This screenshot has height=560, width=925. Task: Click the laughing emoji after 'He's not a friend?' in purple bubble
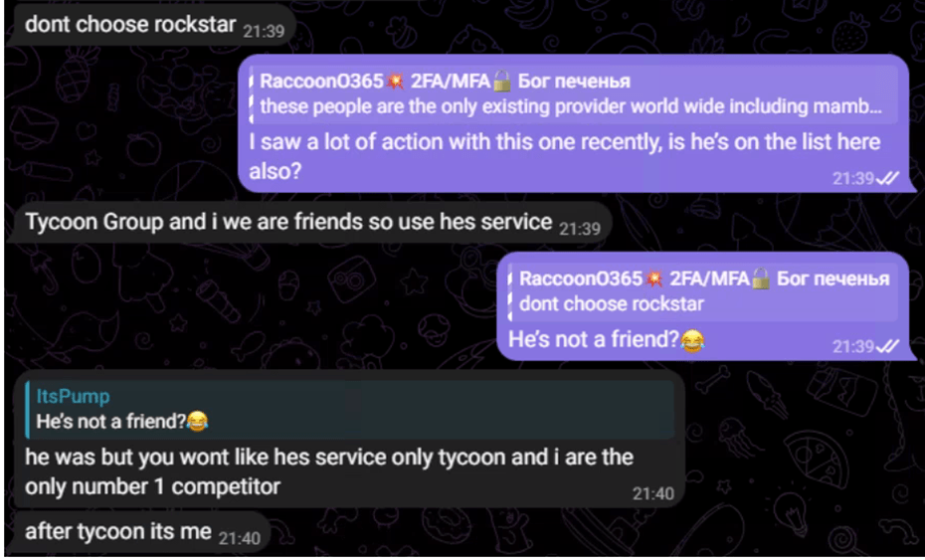pyautogui.click(x=692, y=340)
